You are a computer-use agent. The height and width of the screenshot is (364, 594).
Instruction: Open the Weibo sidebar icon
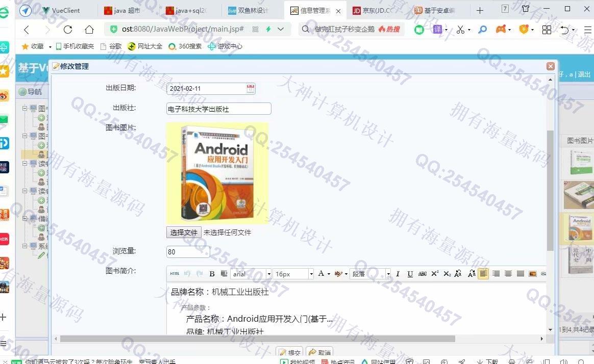coord(4,96)
